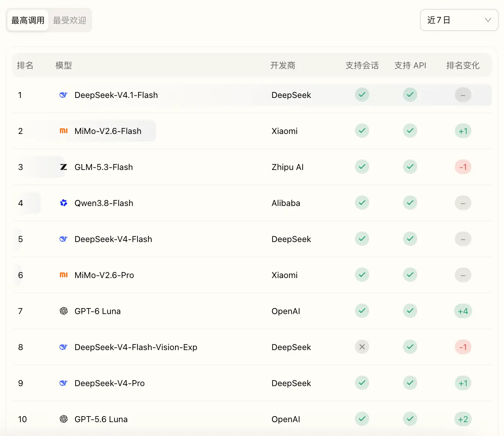
Task: Click the chat-unsupported X icon for DeepSeek-V4-Flash-Vision-Exp
Action: point(362,347)
